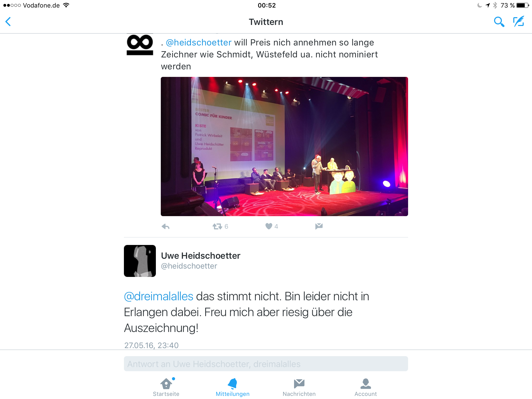Image resolution: width=532 pixels, height=399 pixels.
Task: Open dreimalalles profile avatar
Action: (x=140, y=44)
